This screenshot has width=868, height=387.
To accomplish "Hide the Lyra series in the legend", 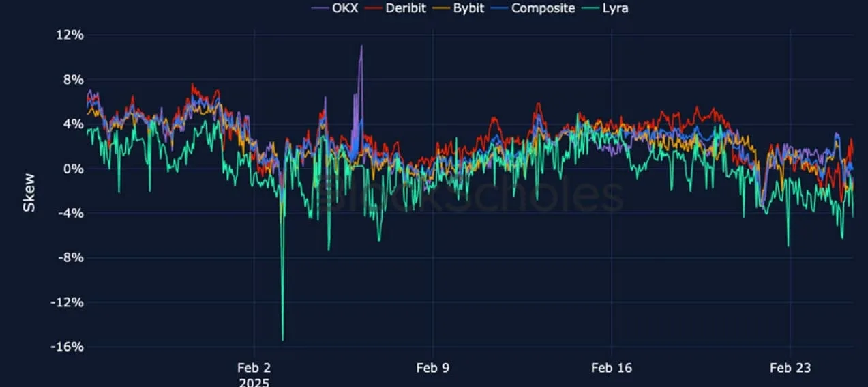I will click(604, 8).
